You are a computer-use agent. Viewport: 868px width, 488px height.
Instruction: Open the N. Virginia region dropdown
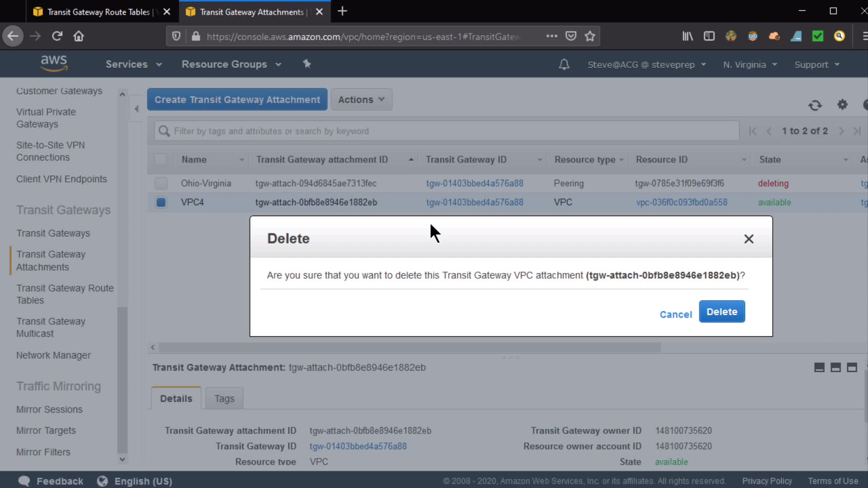(x=750, y=65)
